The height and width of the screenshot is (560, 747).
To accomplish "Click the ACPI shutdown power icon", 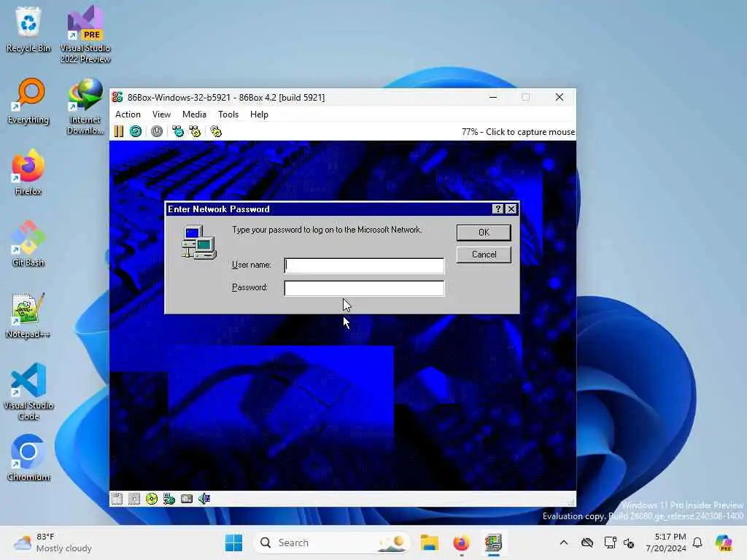I will 157,131.
